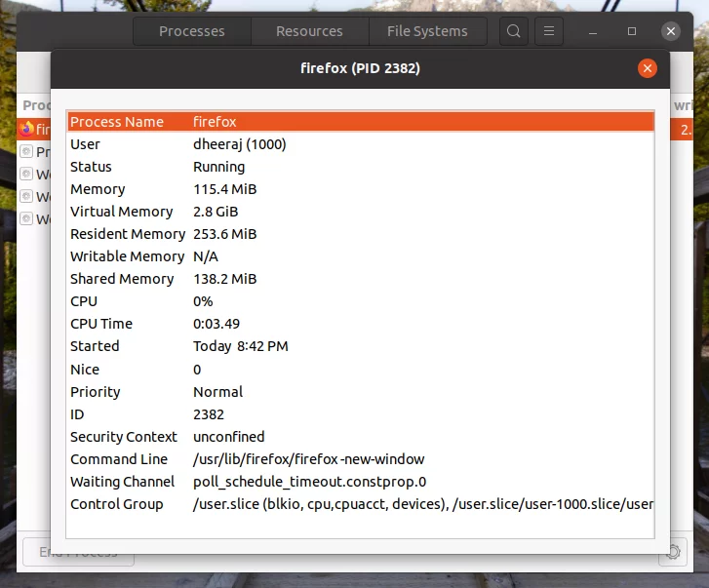Click the Memory 115.4 MiB row
The image size is (709, 588).
[361, 189]
